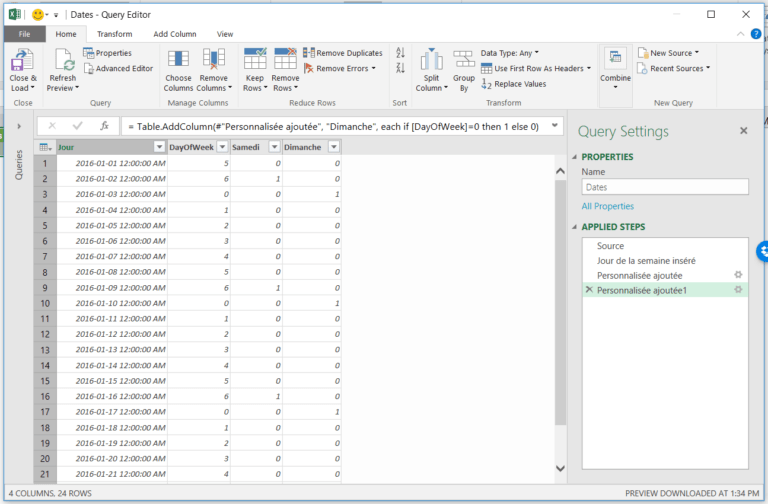
Task: Open settings gear for Personnalisée ajoutée step
Action: 738,274
